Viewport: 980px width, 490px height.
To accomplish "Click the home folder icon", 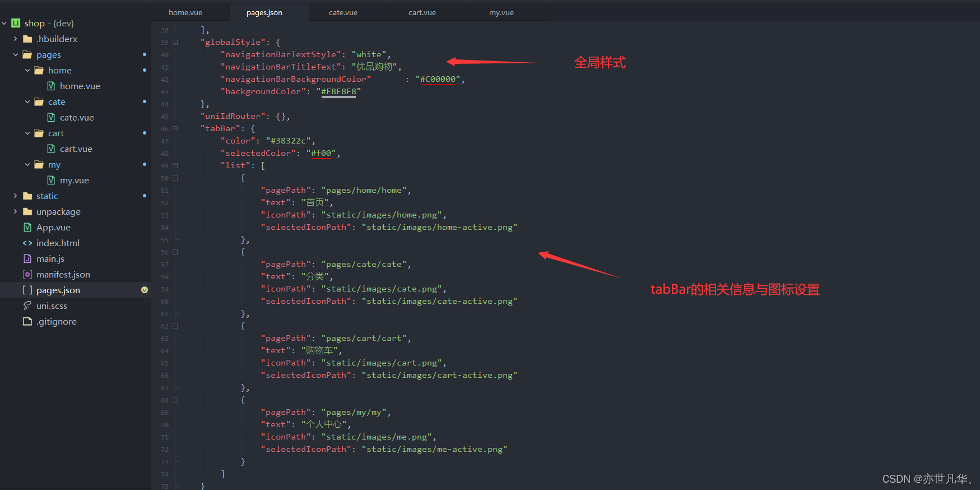I will (x=39, y=70).
